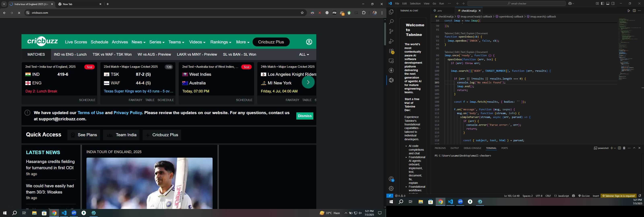This screenshot has width=644, height=217.
Task: Click the green robot extension icon
Action: 349,13
